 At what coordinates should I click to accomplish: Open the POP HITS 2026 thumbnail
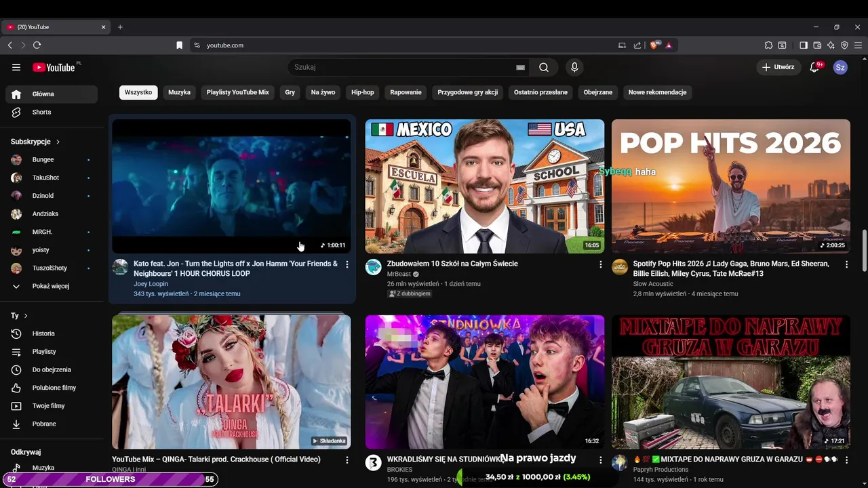(x=731, y=186)
